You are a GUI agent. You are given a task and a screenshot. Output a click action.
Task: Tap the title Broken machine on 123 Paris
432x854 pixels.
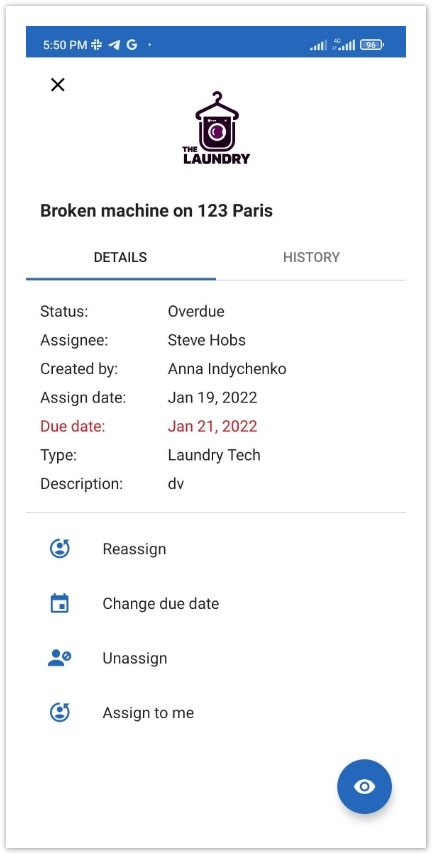click(x=156, y=210)
